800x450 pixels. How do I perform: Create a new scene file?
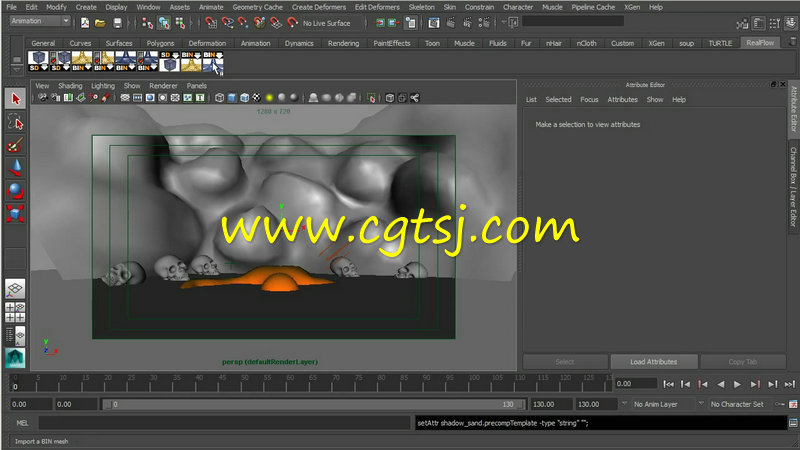[85, 23]
